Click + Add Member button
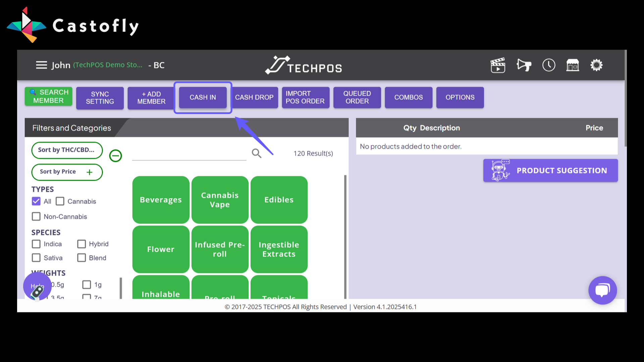Screen dimensions: 644x362 pos(151,98)
